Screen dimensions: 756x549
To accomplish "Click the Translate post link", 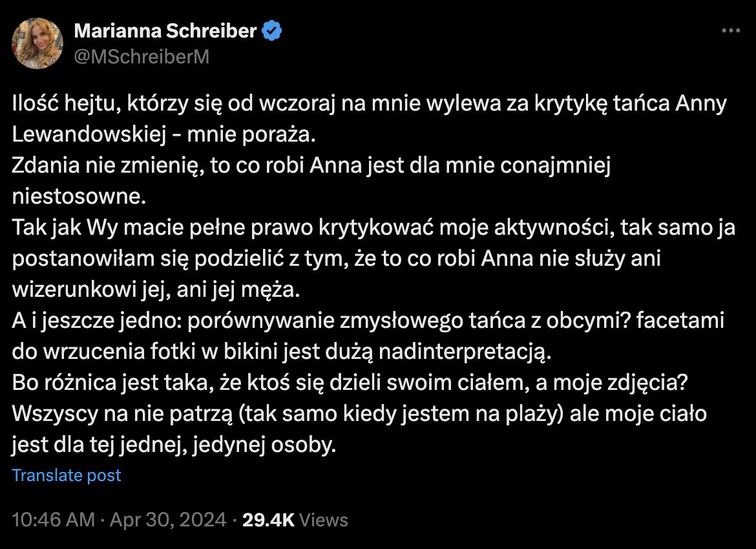I will (67, 475).
